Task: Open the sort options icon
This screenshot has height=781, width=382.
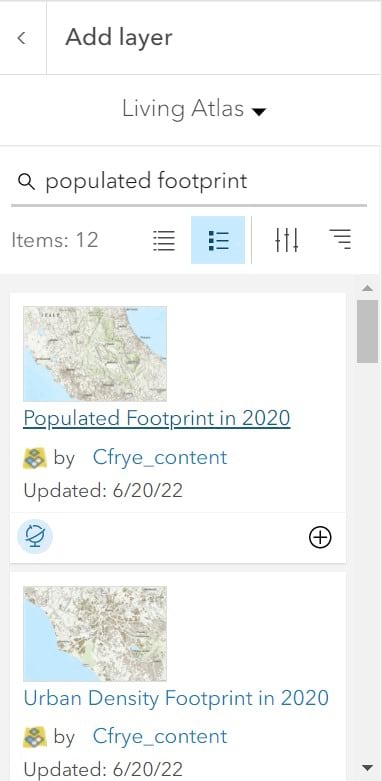Action: point(340,239)
